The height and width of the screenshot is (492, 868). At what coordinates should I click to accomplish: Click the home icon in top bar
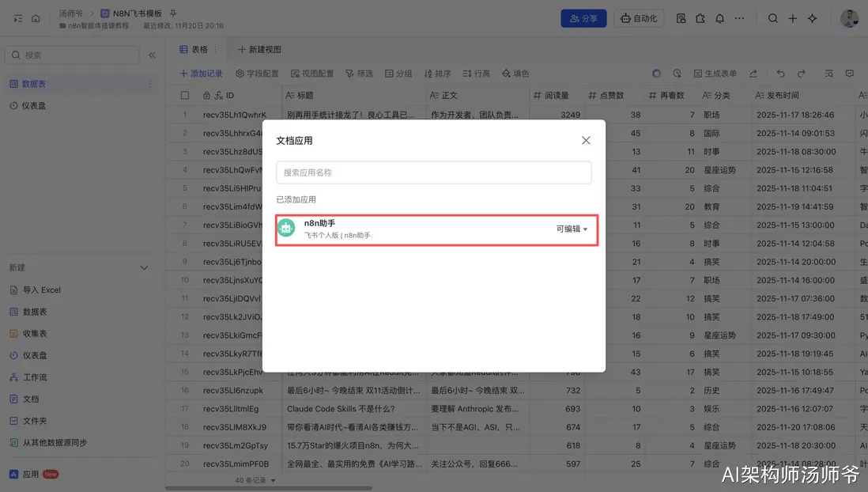pyautogui.click(x=36, y=18)
